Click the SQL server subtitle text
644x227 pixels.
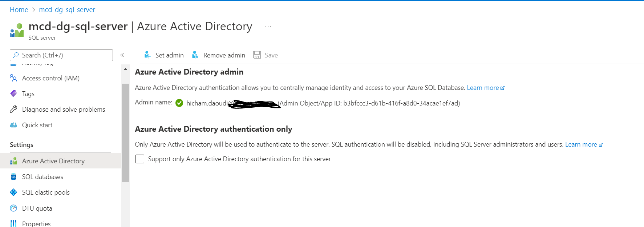tap(42, 38)
